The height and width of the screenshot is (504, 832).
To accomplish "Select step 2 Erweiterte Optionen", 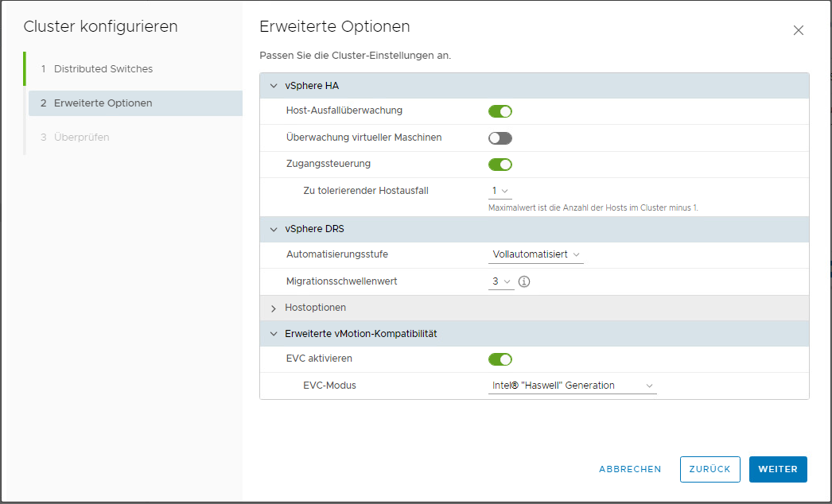I will pos(135,103).
